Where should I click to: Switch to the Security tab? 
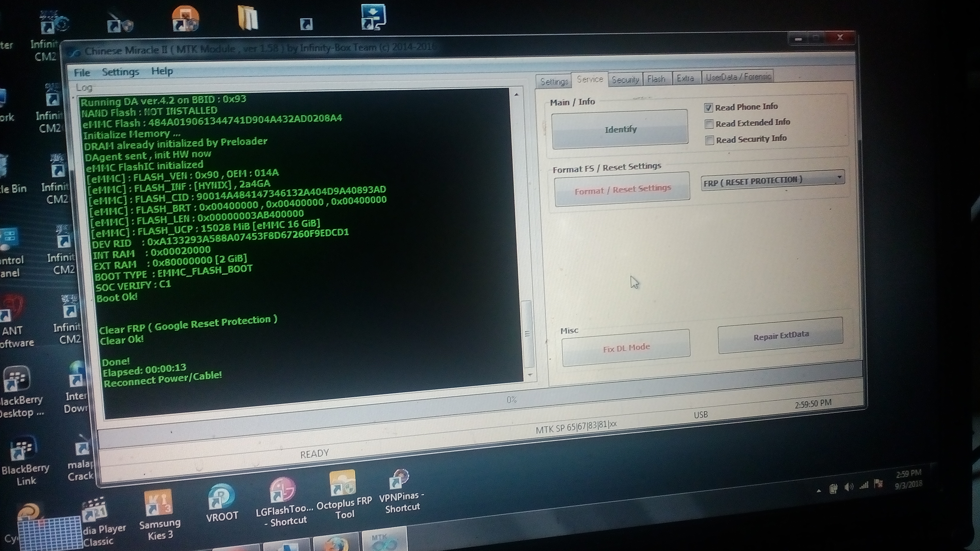click(x=625, y=80)
